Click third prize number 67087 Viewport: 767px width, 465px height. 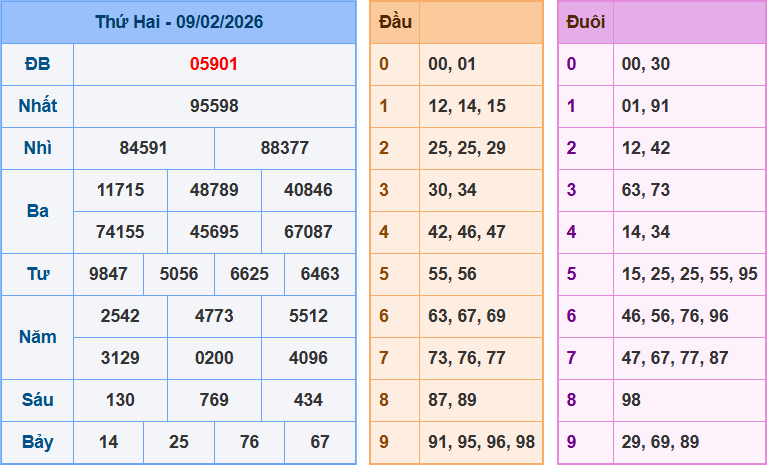(x=308, y=232)
